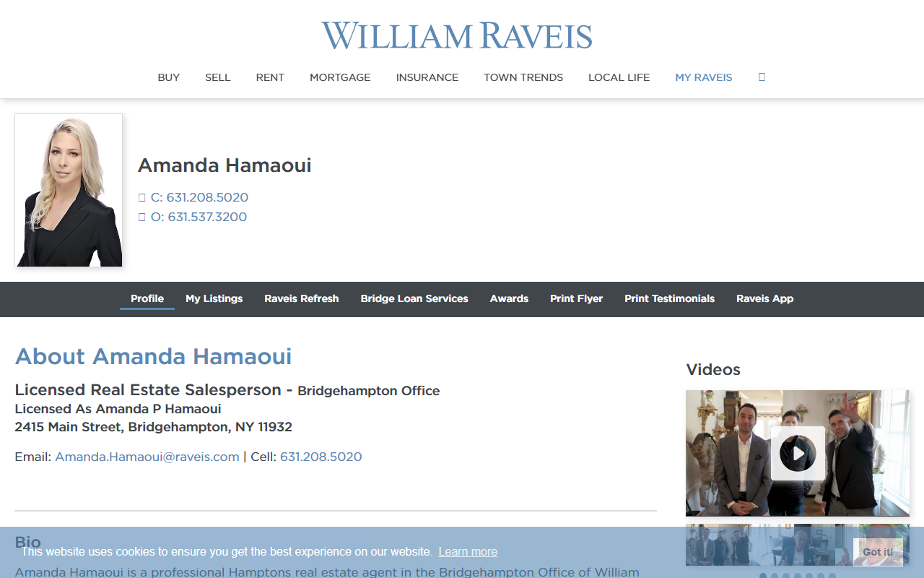
Task: Click the Cell: 631.208.5020 link under About
Action: click(x=321, y=457)
